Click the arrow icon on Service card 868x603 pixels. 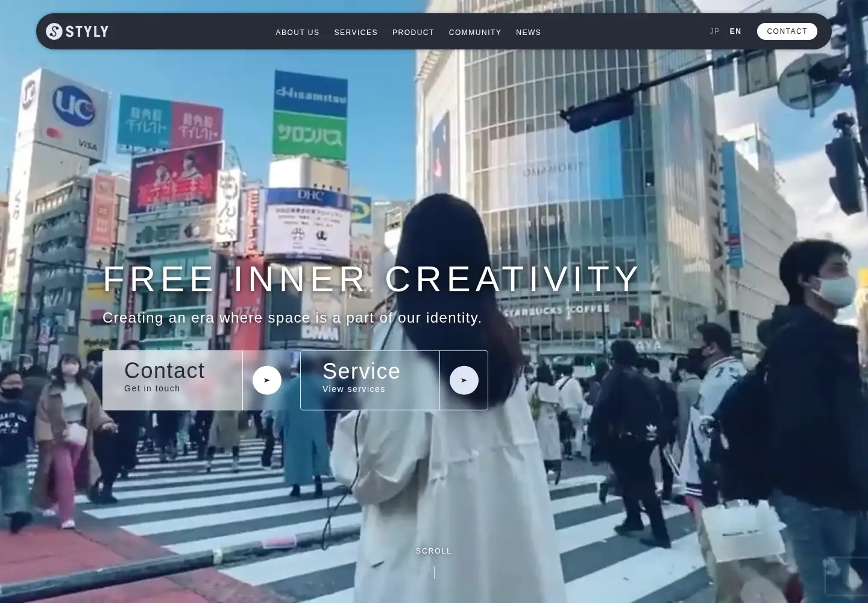pyautogui.click(x=464, y=380)
